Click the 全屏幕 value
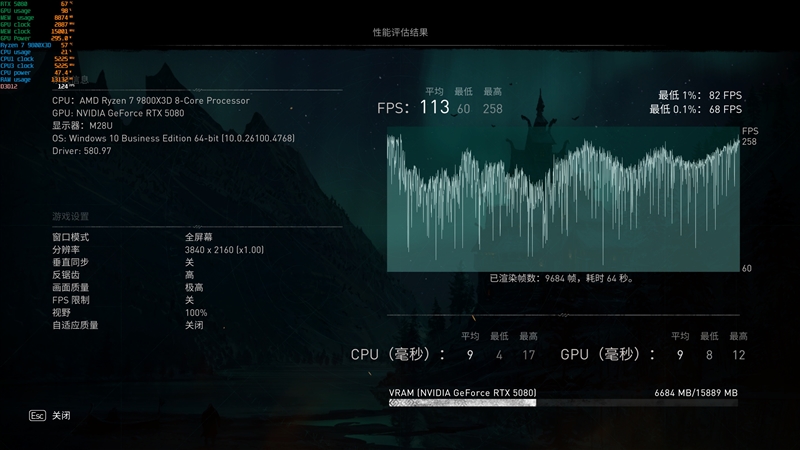 point(198,237)
